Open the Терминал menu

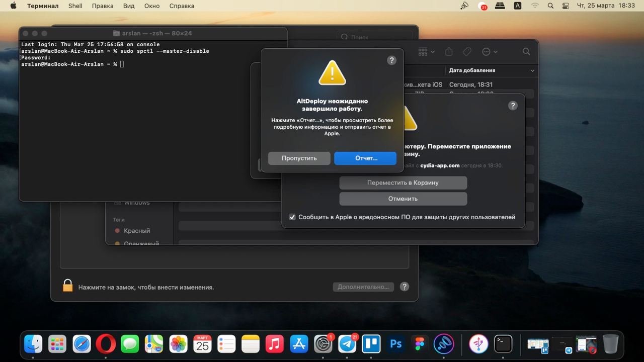click(x=43, y=6)
